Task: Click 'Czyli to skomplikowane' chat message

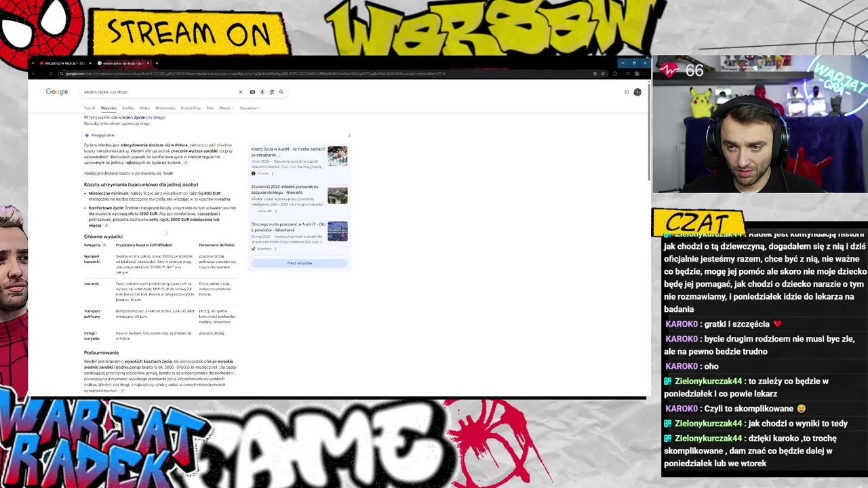Action: click(x=736, y=409)
